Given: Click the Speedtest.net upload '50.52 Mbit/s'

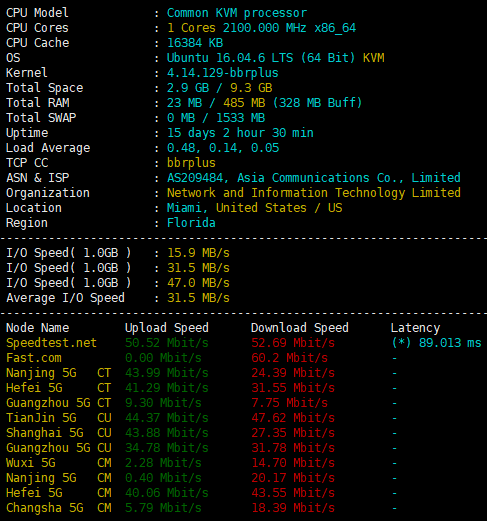Looking at the screenshot, I should point(167,343).
